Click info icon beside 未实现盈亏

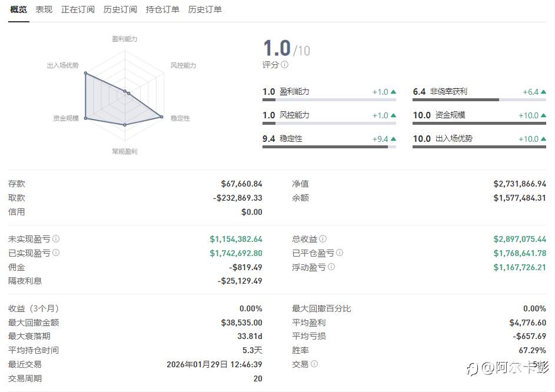(x=56, y=239)
